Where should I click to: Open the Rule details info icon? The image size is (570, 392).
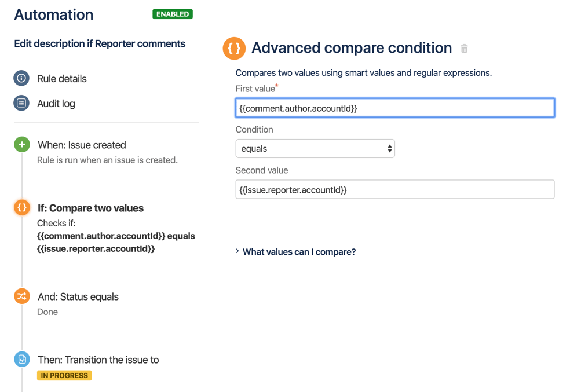[21, 79]
